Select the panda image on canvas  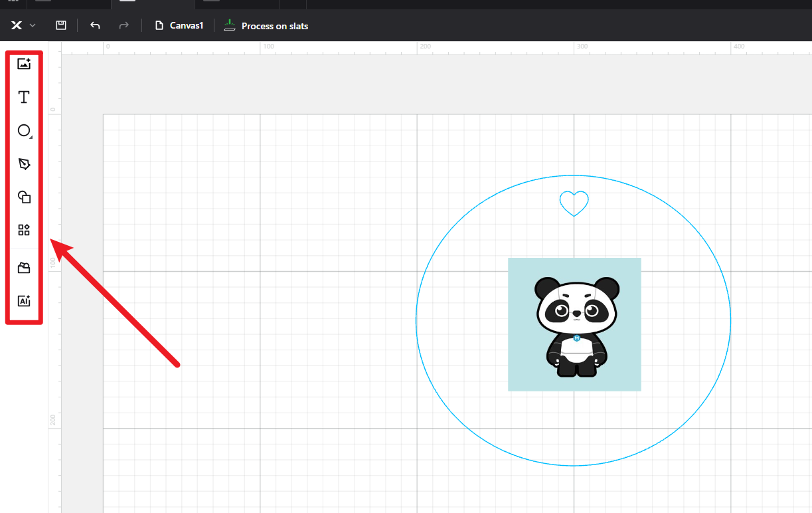[x=574, y=324]
